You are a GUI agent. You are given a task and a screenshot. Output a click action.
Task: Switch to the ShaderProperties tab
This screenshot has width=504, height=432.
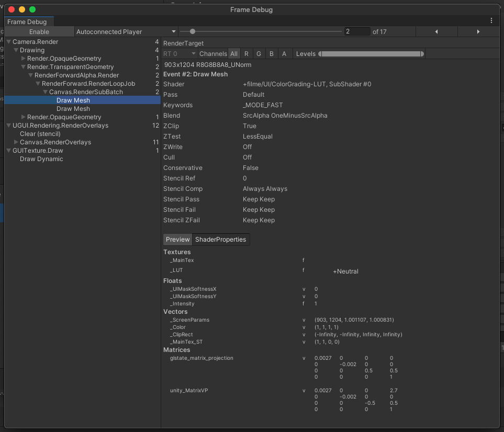click(x=220, y=240)
